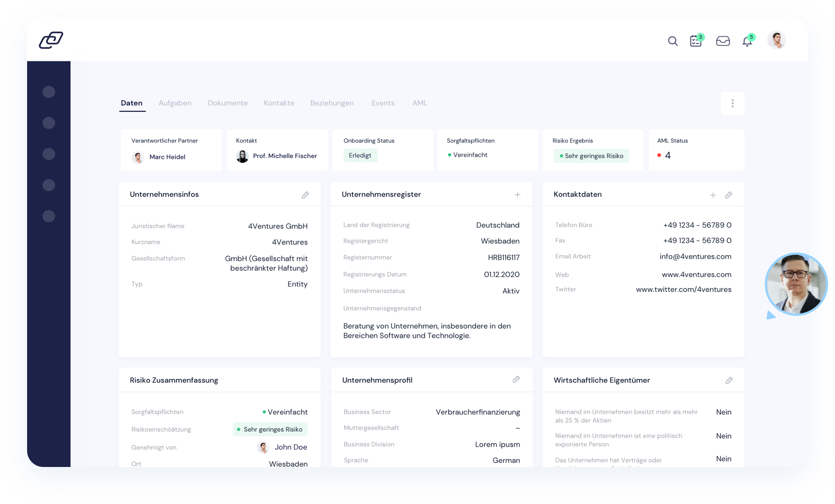The image size is (835, 504).
Task: Select the AML tab
Action: pos(419,103)
